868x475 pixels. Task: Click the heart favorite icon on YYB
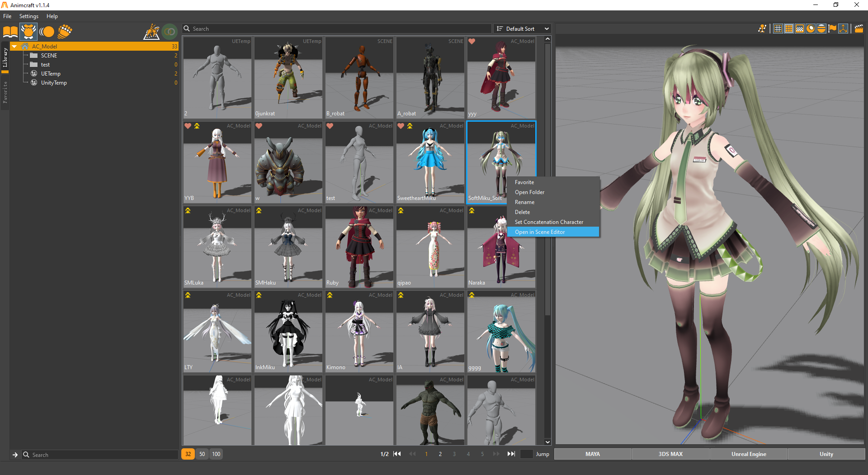click(188, 126)
